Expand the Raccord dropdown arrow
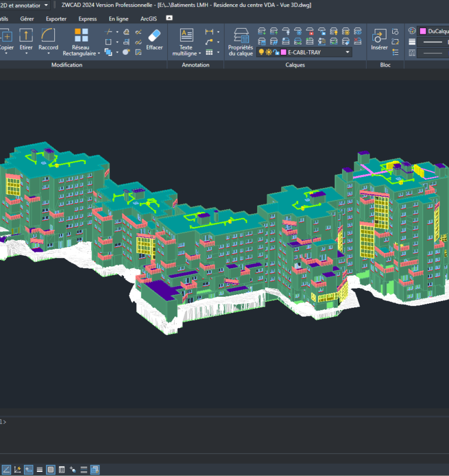 tap(49, 54)
